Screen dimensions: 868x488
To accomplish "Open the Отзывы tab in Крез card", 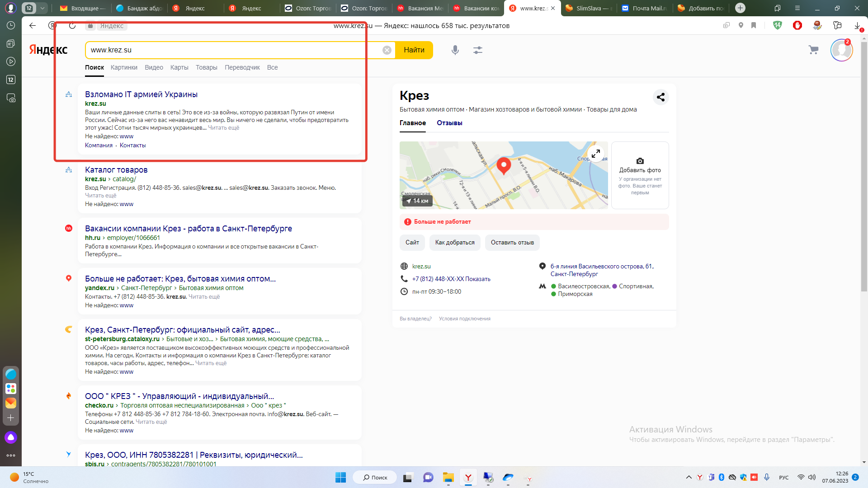I will (449, 123).
